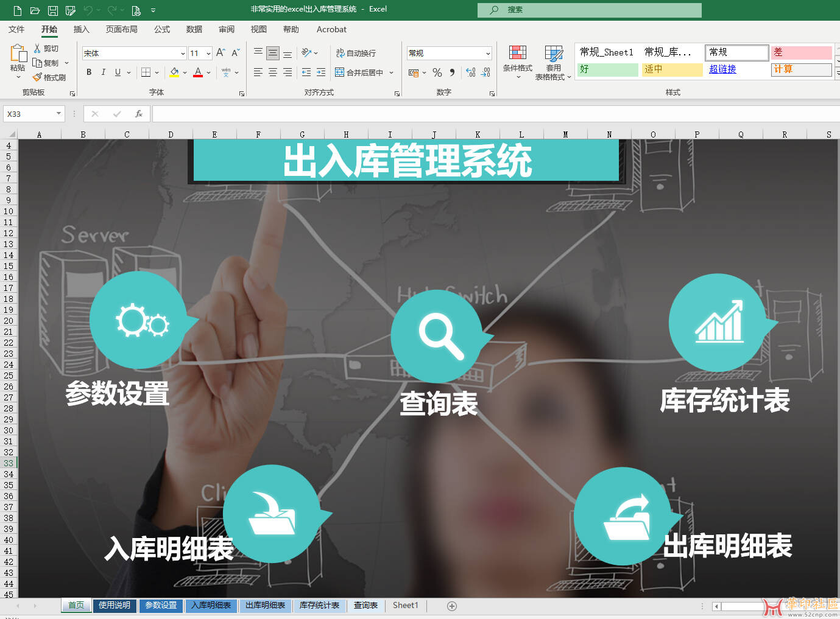
Task: Open the 使用说明 sheet tab
Action: (115, 606)
